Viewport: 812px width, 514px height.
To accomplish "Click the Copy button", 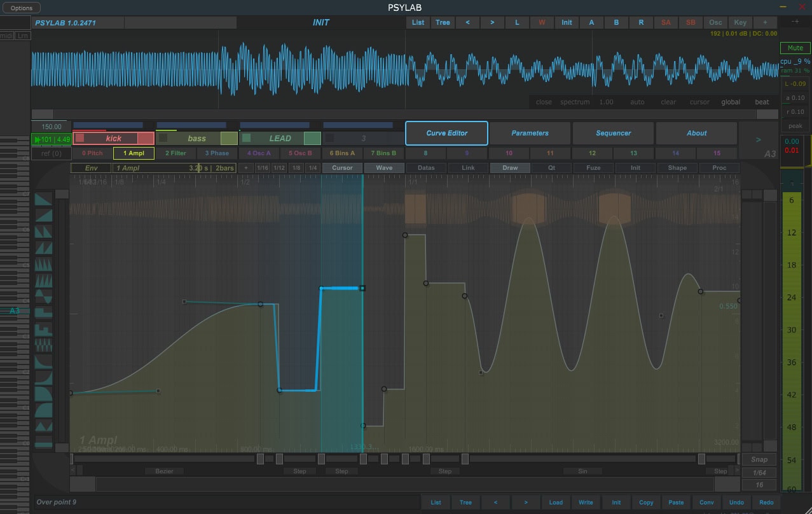I will tap(646, 502).
